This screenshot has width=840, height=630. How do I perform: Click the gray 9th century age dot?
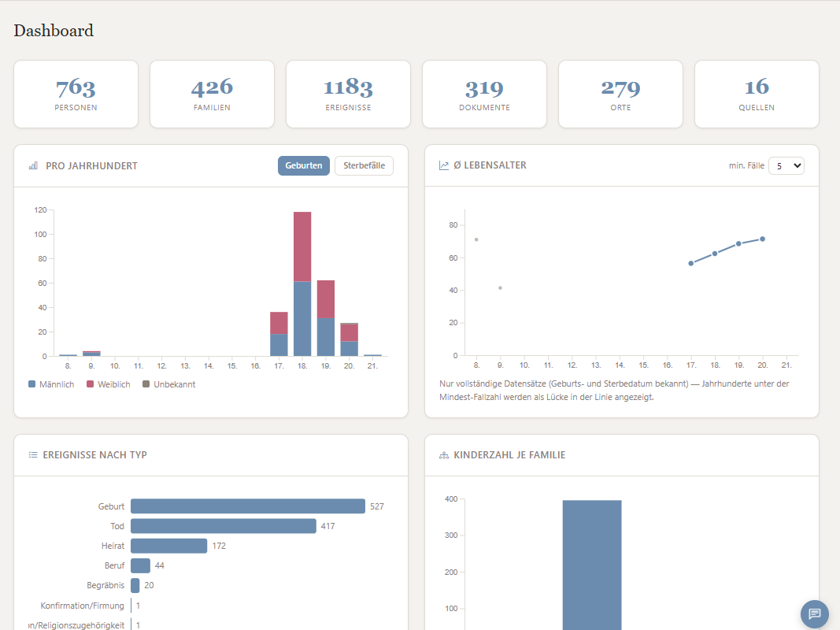[501, 288]
